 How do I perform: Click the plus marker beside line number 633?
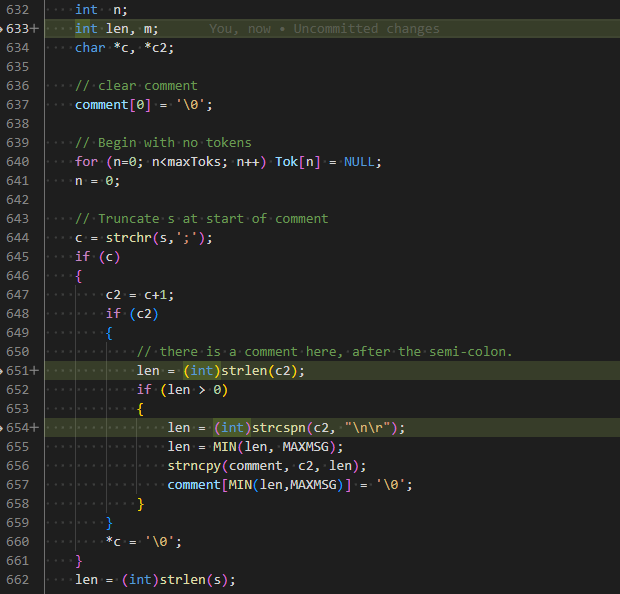(x=34, y=29)
